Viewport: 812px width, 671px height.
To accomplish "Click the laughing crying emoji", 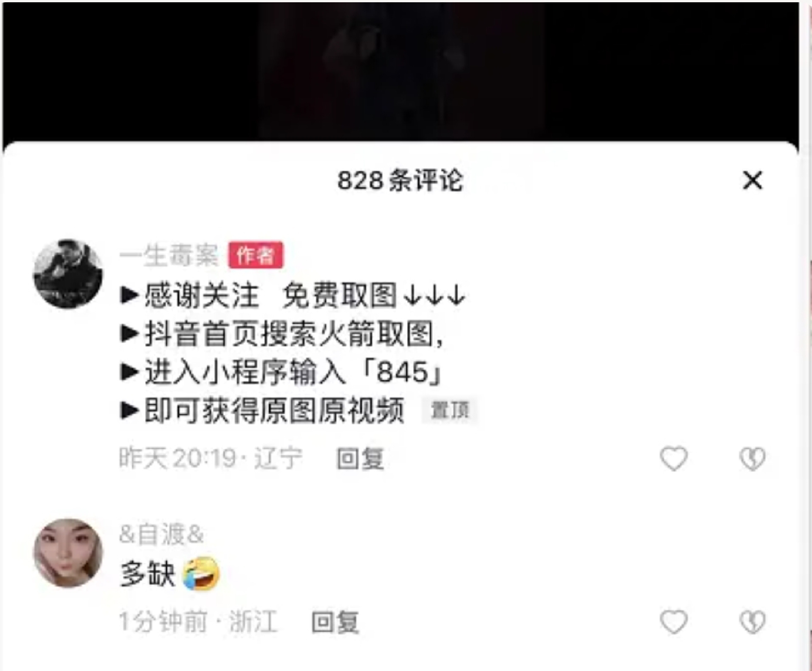I will pyautogui.click(x=201, y=574).
